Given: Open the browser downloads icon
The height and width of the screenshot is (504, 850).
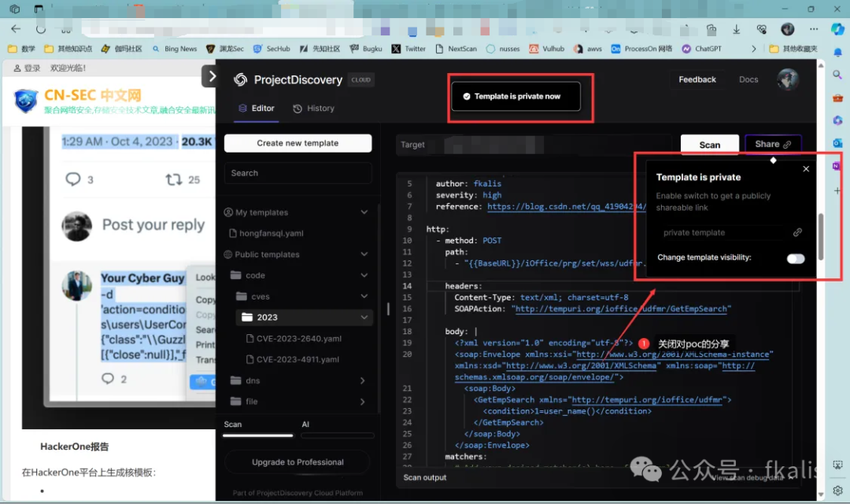Looking at the screenshot, I should click(x=736, y=29).
